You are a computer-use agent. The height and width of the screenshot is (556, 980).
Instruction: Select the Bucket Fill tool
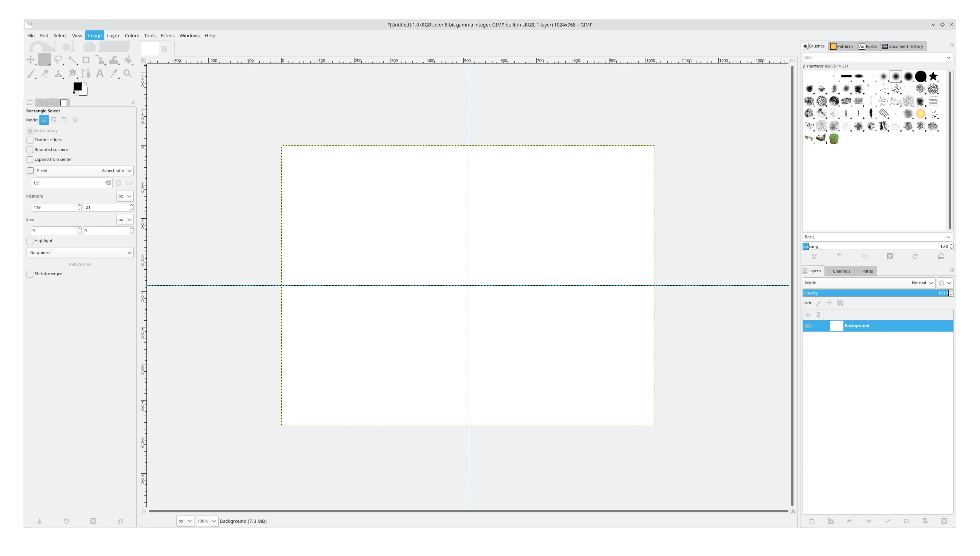click(x=128, y=60)
